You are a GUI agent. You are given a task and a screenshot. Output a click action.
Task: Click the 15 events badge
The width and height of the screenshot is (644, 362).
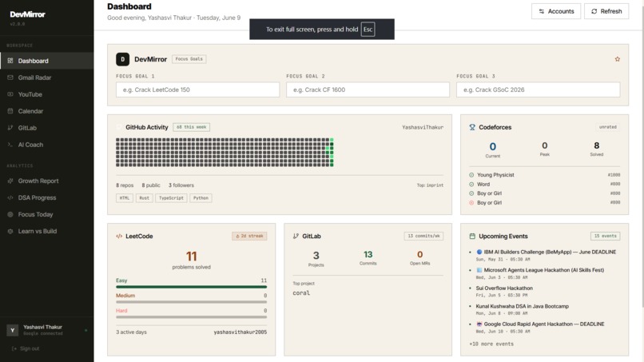(606, 237)
